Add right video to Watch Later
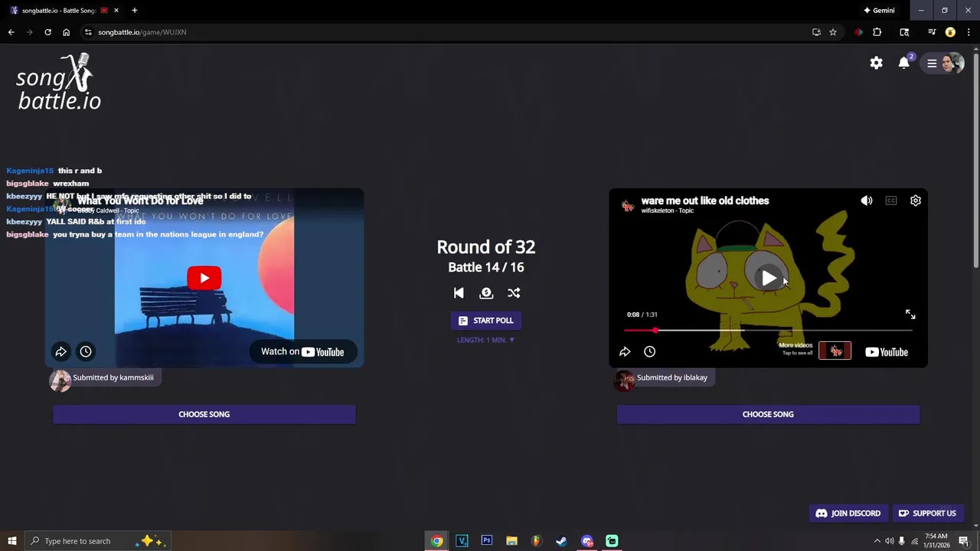980x551 pixels. coord(649,351)
